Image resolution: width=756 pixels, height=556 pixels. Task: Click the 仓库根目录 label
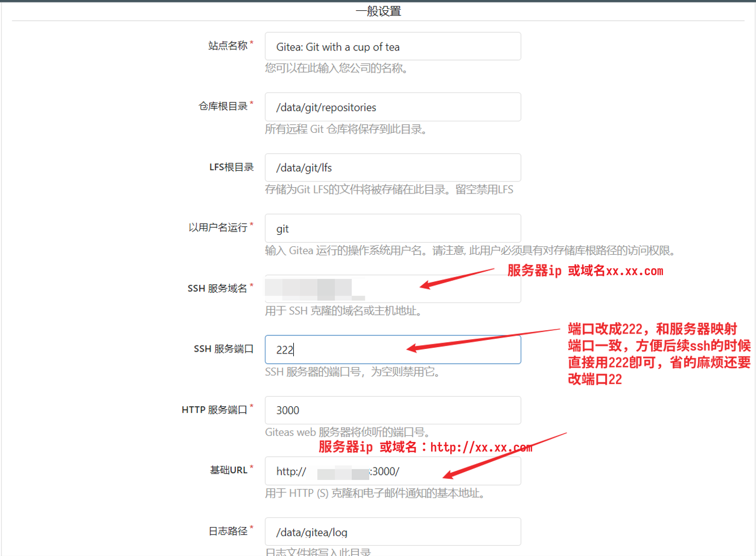(223, 106)
